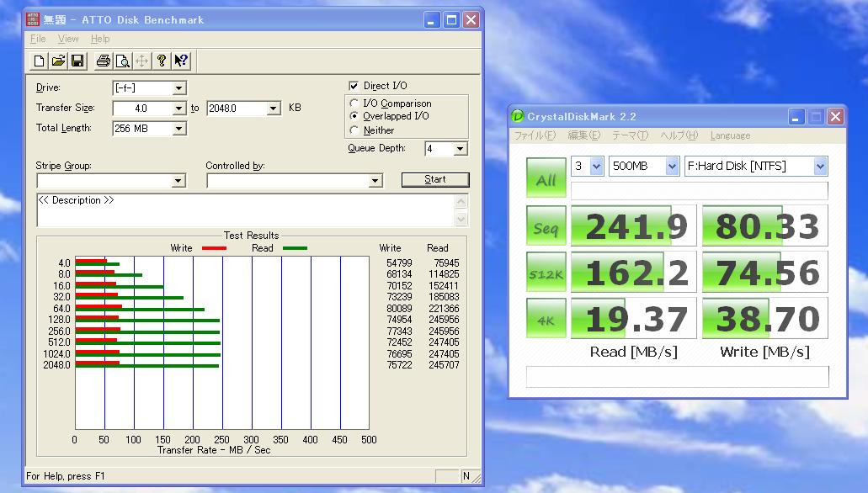Click the 512K write result 74.56
Image resolution: width=868 pixels, height=493 pixels.
tap(765, 273)
